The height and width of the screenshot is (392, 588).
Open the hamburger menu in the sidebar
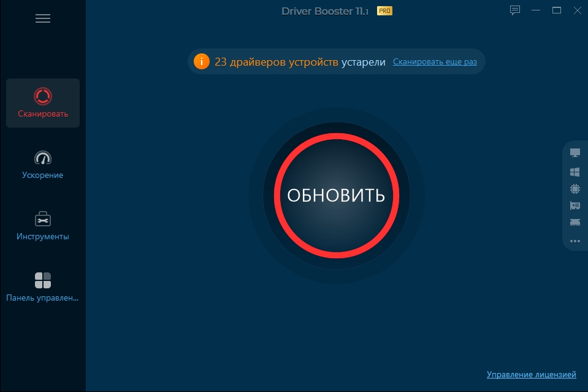coord(43,18)
